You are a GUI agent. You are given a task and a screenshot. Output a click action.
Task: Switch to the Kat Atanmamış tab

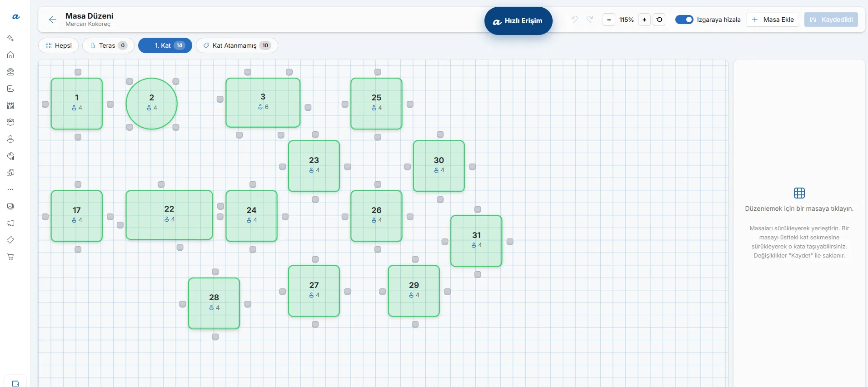tap(237, 45)
